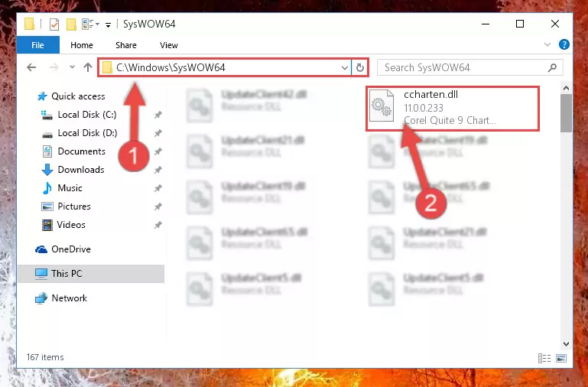Viewport: 588px width, 387px height.
Task: Click the pin icon beside Documents
Action: tap(158, 151)
